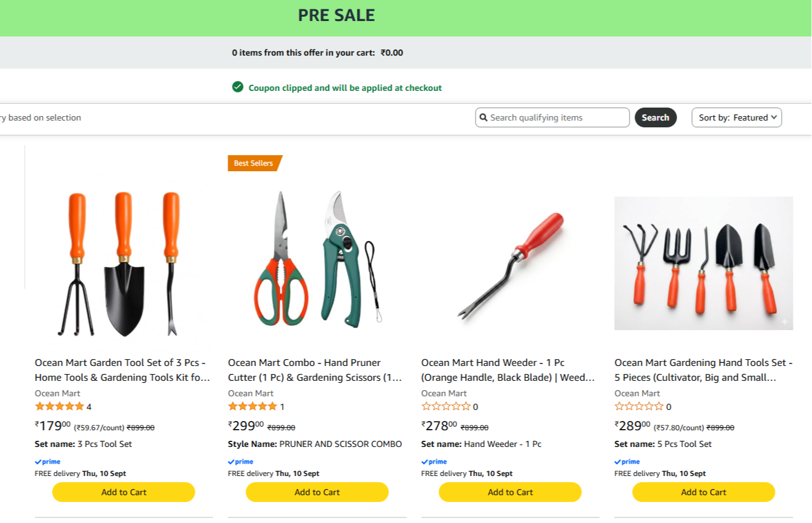Click the pruner and scissors product image
This screenshot has width=812, height=523.
(317, 258)
